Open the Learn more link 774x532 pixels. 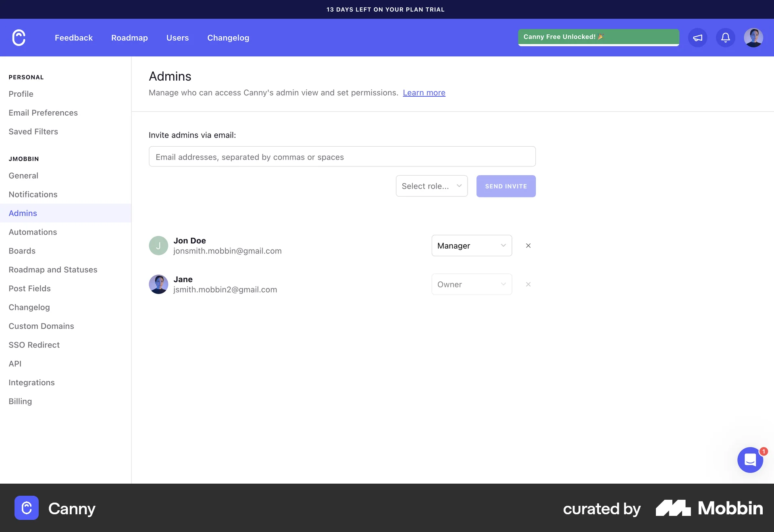pyautogui.click(x=424, y=93)
